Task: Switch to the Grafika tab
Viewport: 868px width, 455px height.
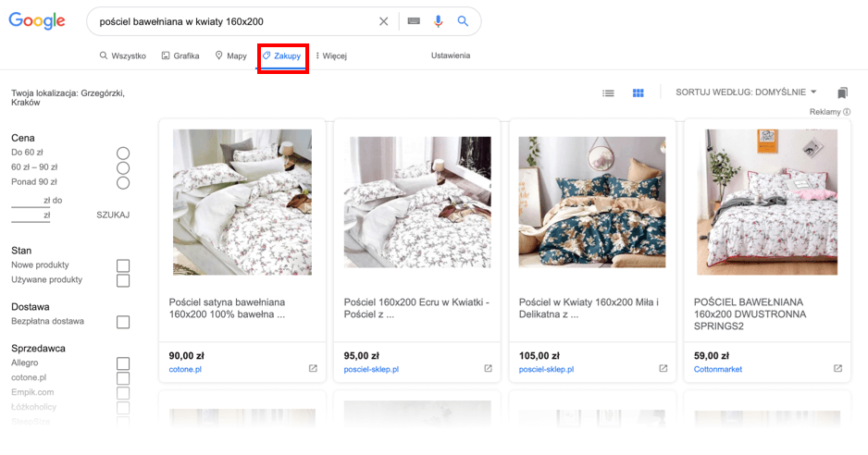Action: pos(180,56)
